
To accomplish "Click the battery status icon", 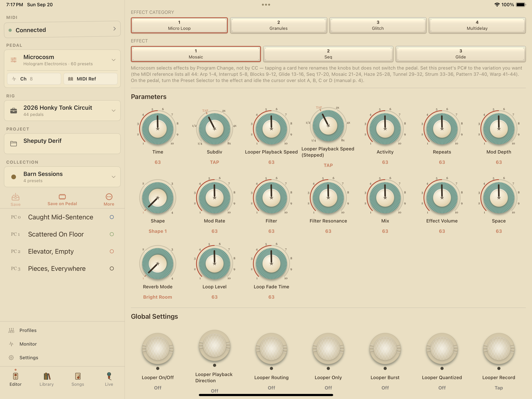I will pos(521,4).
